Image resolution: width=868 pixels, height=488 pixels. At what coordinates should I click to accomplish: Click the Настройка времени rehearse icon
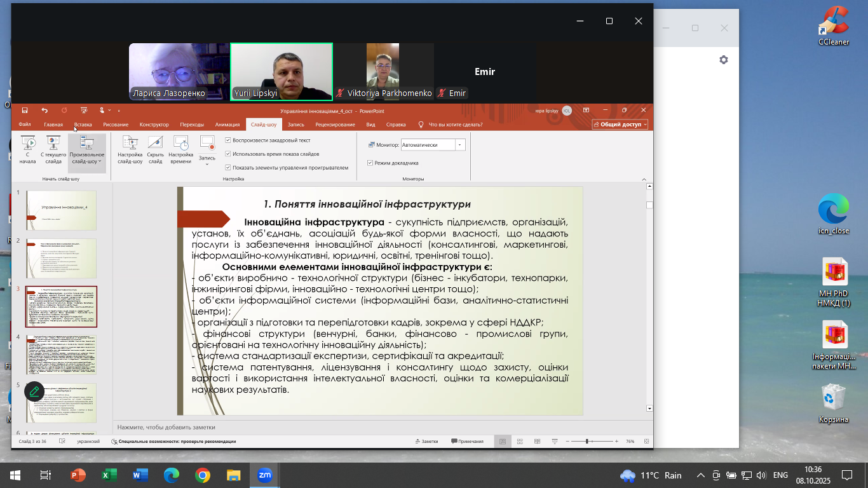click(x=180, y=150)
